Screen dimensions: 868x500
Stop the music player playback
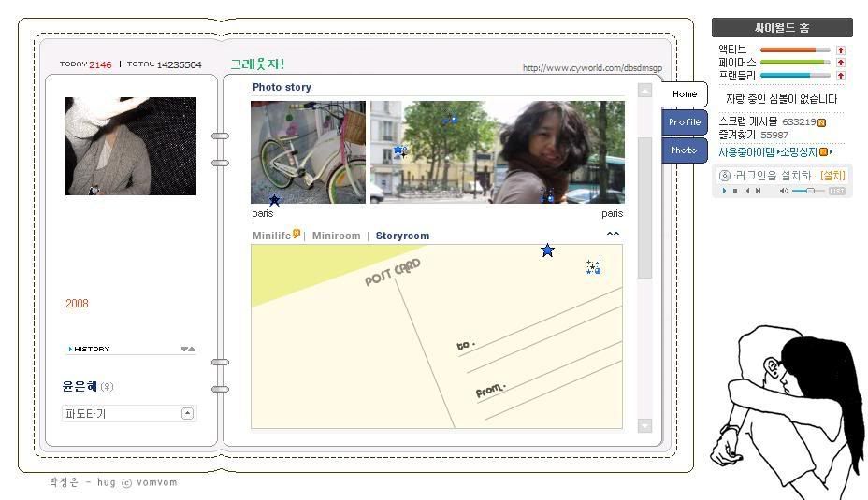734,191
